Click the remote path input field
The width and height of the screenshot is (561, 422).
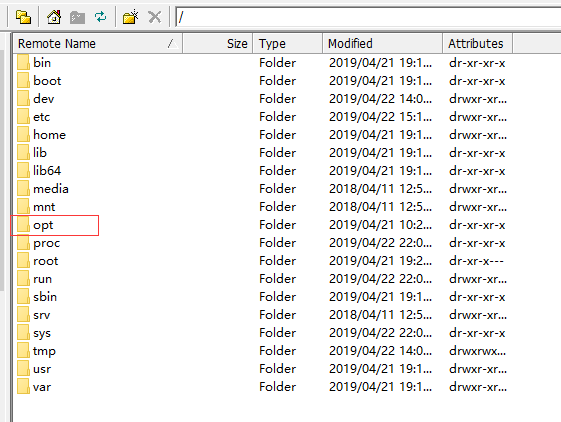368,17
